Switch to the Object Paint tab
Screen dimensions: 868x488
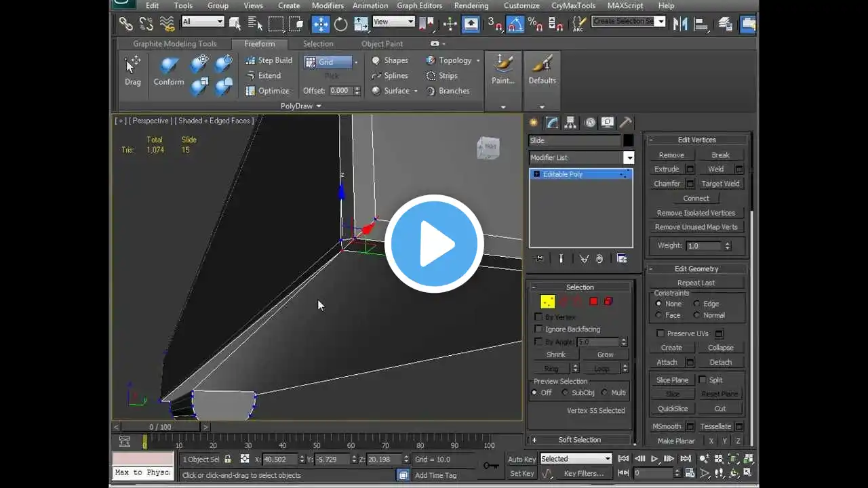point(382,44)
